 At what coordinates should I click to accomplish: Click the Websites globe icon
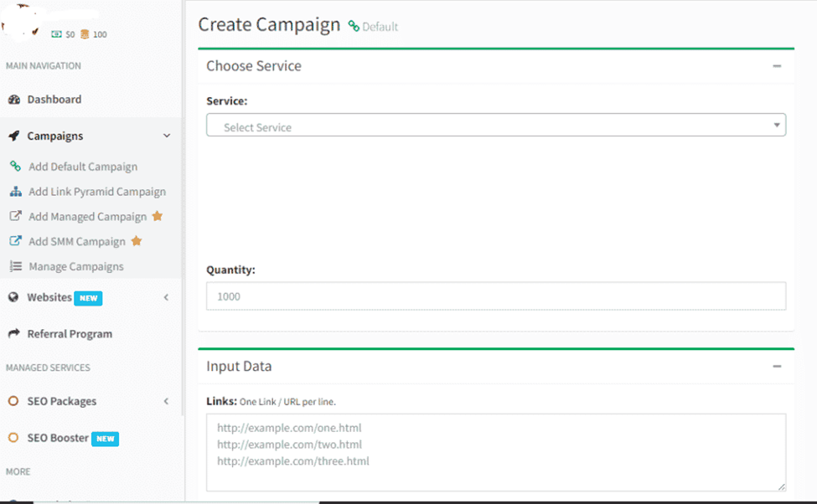[x=13, y=297]
